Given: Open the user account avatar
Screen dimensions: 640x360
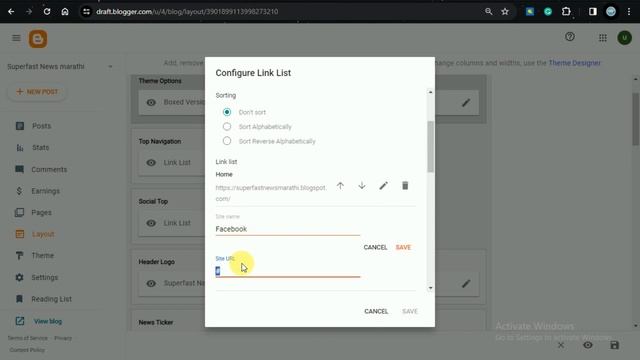Looking at the screenshot, I should [x=624, y=38].
